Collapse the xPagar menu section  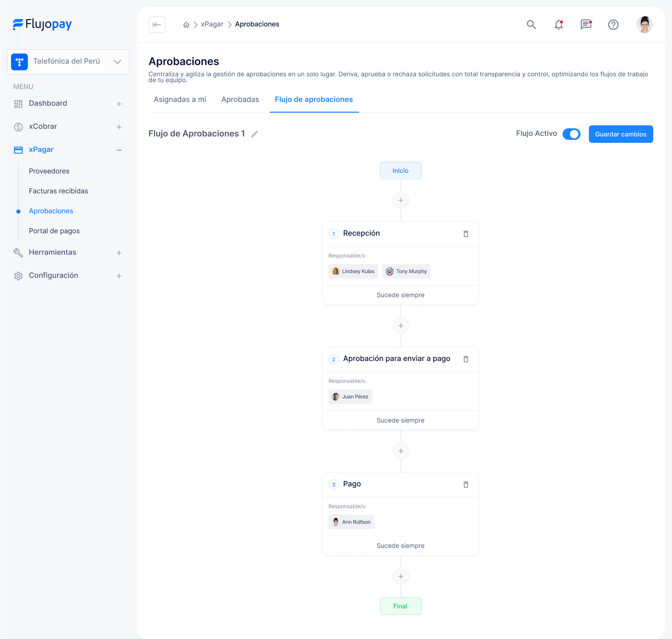click(x=119, y=150)
